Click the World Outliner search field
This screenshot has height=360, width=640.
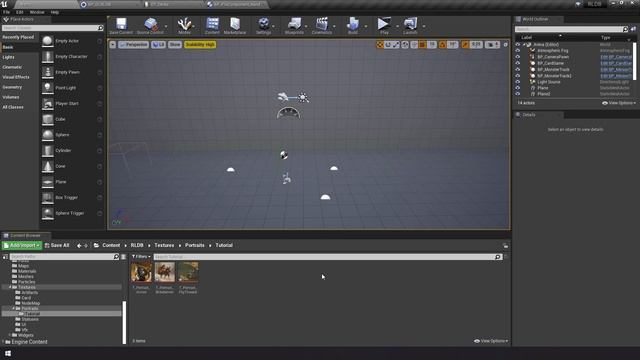571,29
